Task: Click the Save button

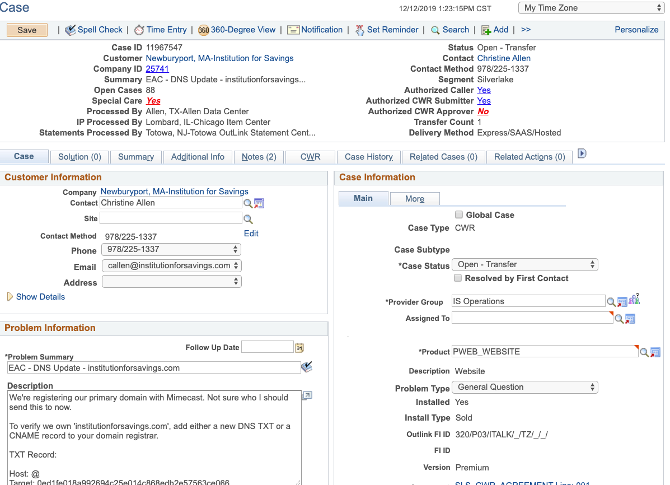Action: (27, 30)
